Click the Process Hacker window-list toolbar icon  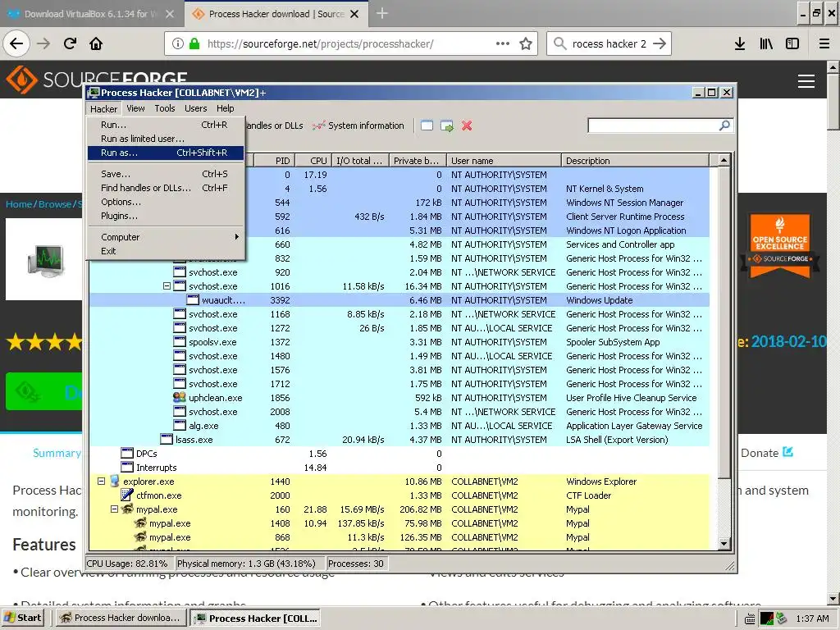pos(427,126)
